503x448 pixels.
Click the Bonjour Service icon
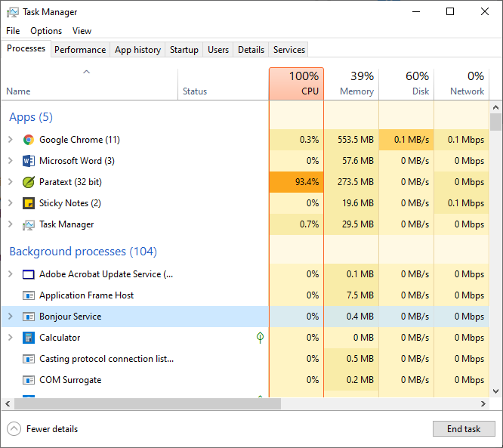pos(29,317)
